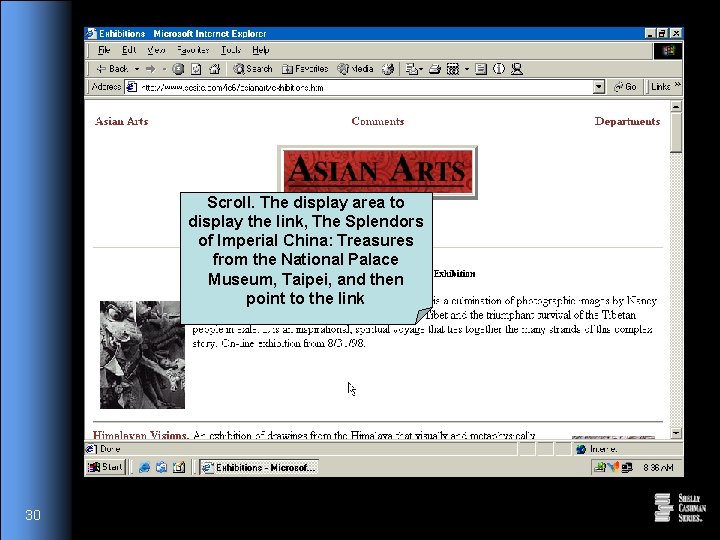
Task: Click the Go button
Action: click(625, 87)
